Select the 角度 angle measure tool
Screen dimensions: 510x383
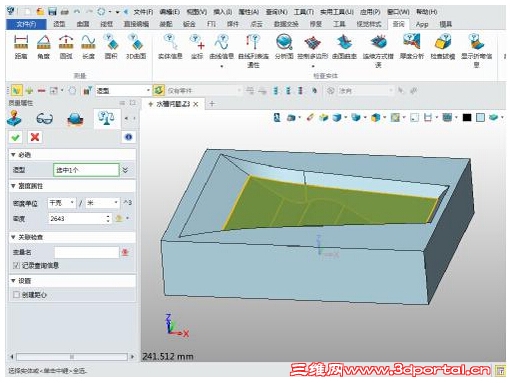[x=43, y=47]
